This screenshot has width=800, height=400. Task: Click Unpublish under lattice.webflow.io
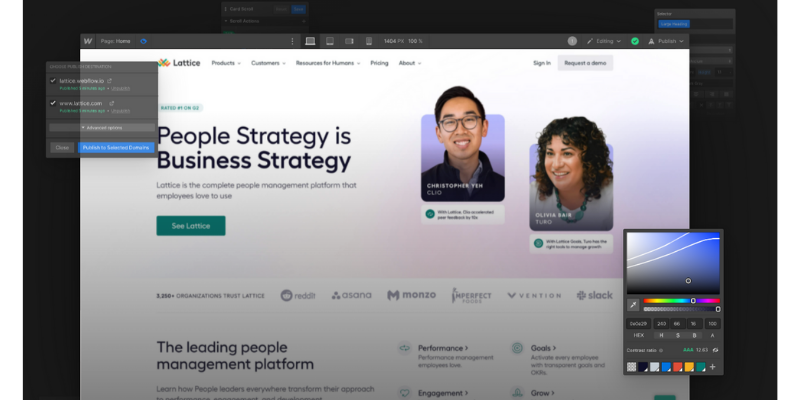pos(120,88)
